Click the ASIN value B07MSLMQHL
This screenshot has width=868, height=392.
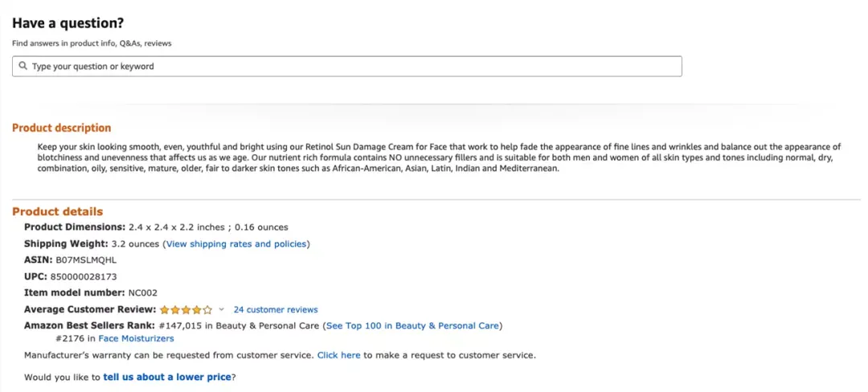(86, 259)
